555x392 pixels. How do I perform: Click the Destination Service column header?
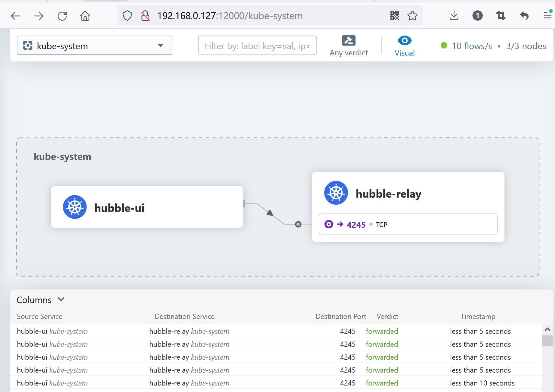click(185, 316)
